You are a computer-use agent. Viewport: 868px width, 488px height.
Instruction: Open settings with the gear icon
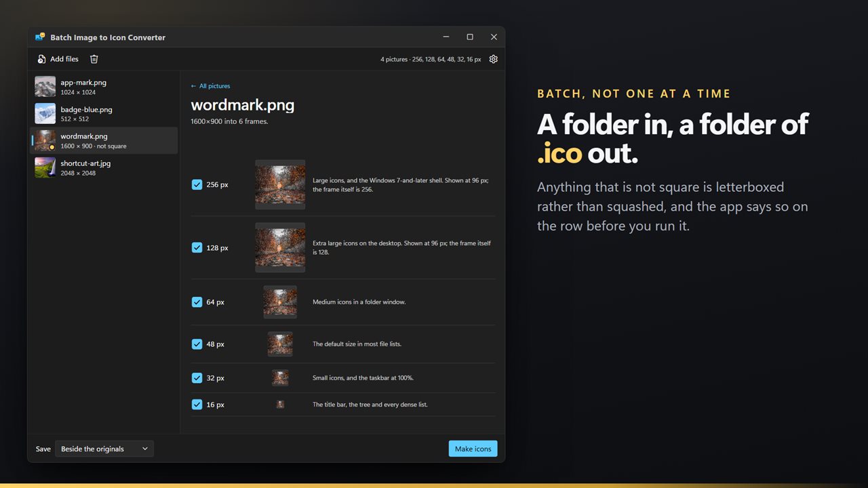coord(493,59)
